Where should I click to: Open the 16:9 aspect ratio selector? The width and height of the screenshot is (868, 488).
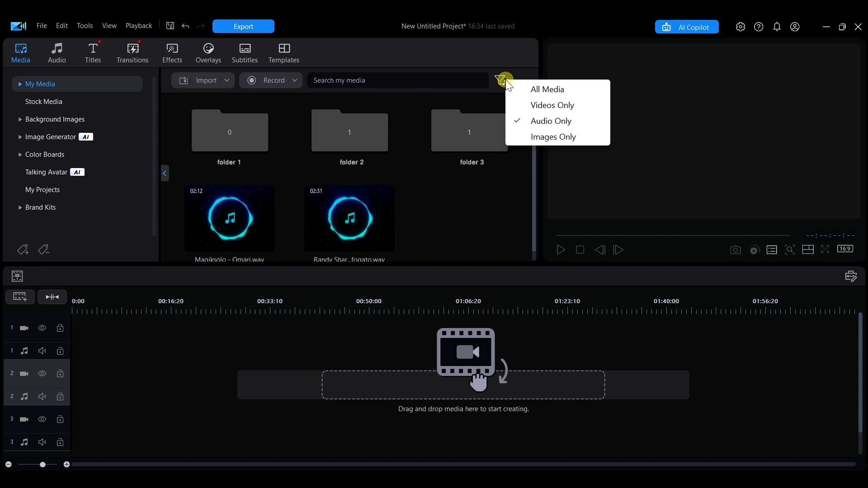(x=845, y=249)
